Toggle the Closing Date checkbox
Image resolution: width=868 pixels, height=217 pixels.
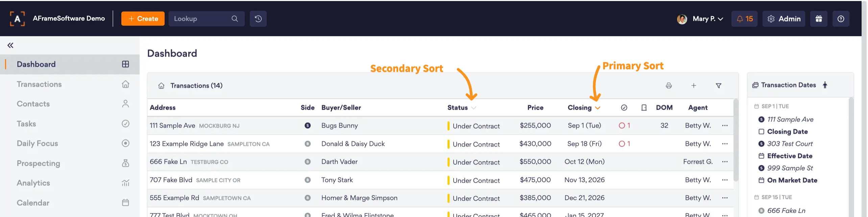coord(761,132)
